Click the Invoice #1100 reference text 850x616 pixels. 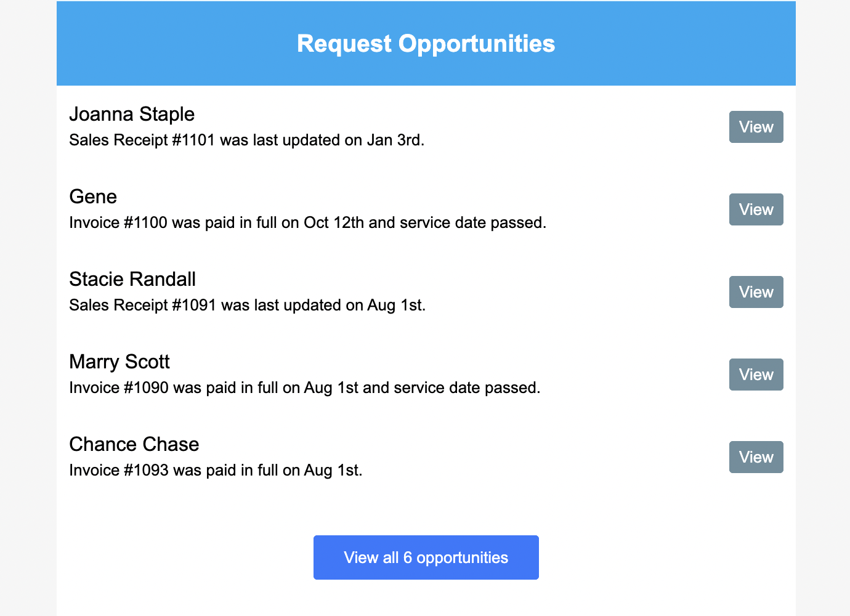click(118, 223)
